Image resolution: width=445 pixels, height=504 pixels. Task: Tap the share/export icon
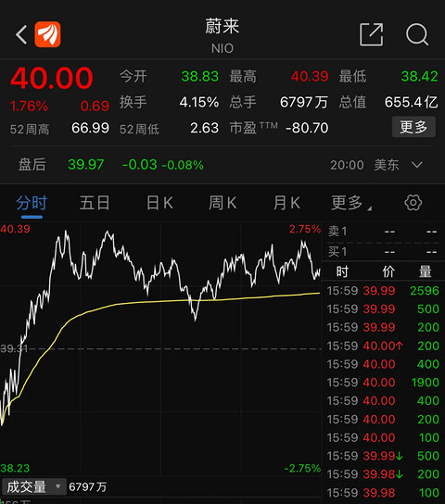(x=371, y=34)
